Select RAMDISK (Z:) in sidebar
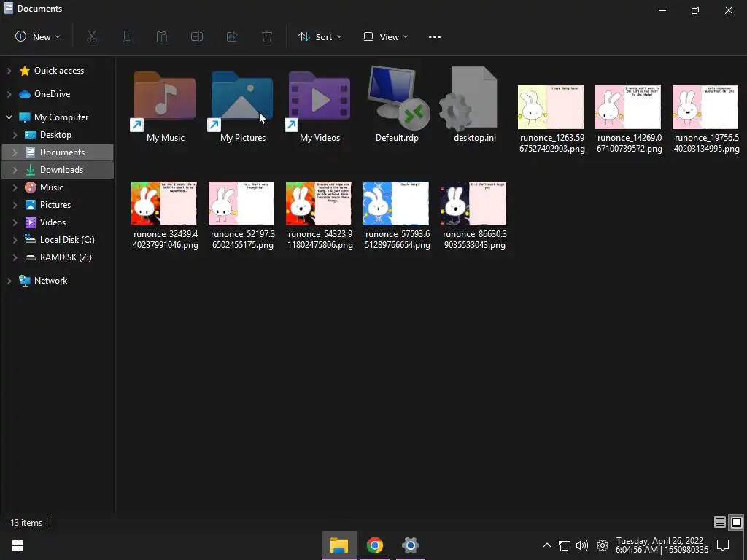The height and width of the screenshot is (560, 747). (x=66, y=257)
